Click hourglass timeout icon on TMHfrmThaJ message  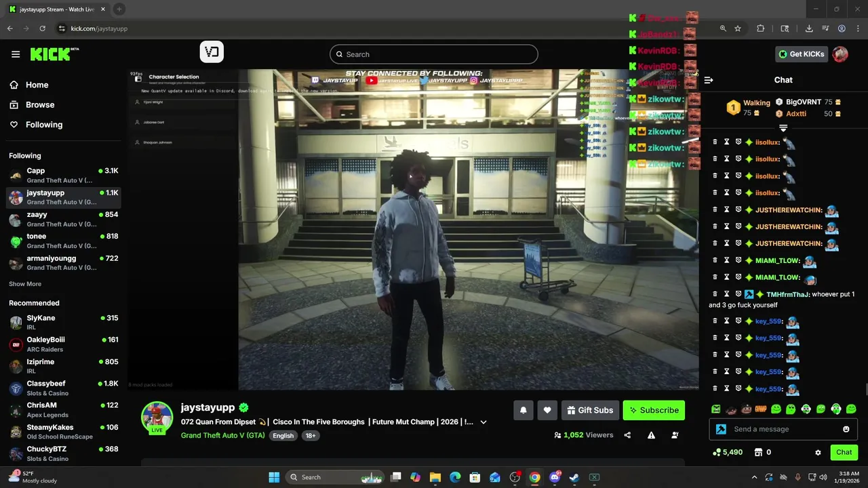(726, 294)
